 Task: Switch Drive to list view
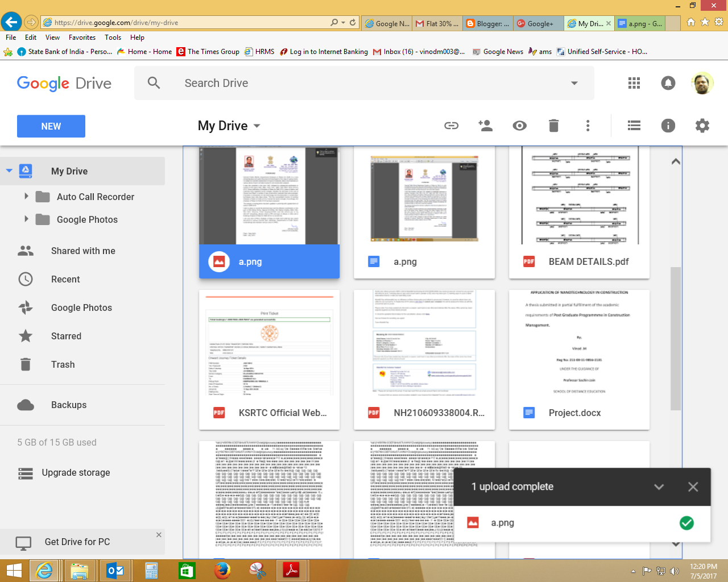(634, 126)
